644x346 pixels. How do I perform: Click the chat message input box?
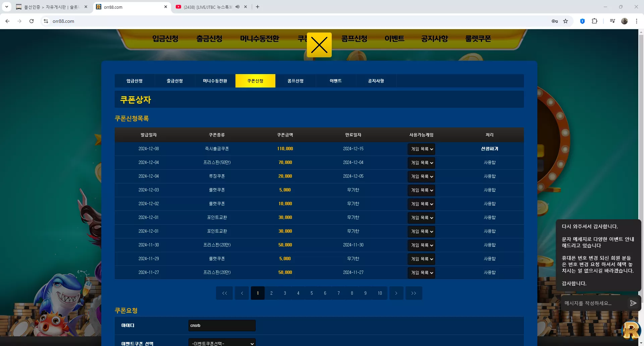tap(594, 303)
